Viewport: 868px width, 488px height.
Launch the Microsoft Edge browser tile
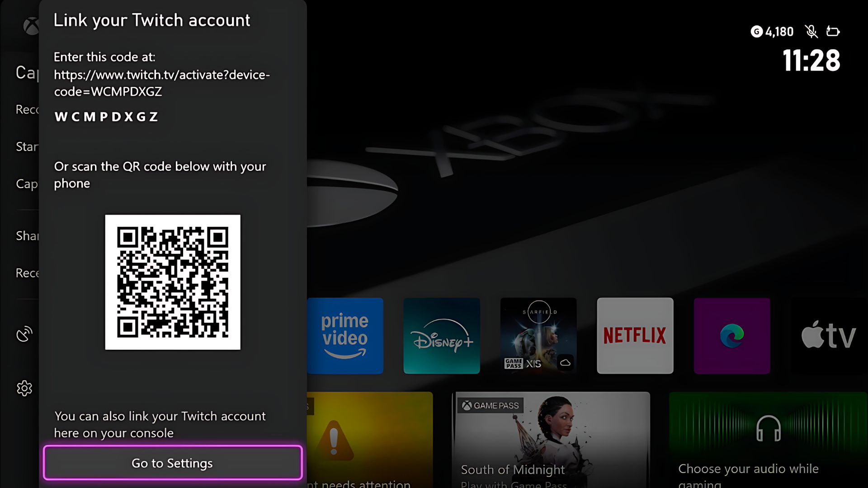pos(732,336)
